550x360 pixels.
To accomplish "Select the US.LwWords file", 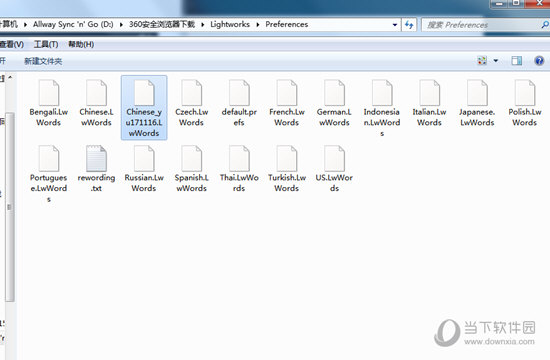I will (x=334, y=168).
